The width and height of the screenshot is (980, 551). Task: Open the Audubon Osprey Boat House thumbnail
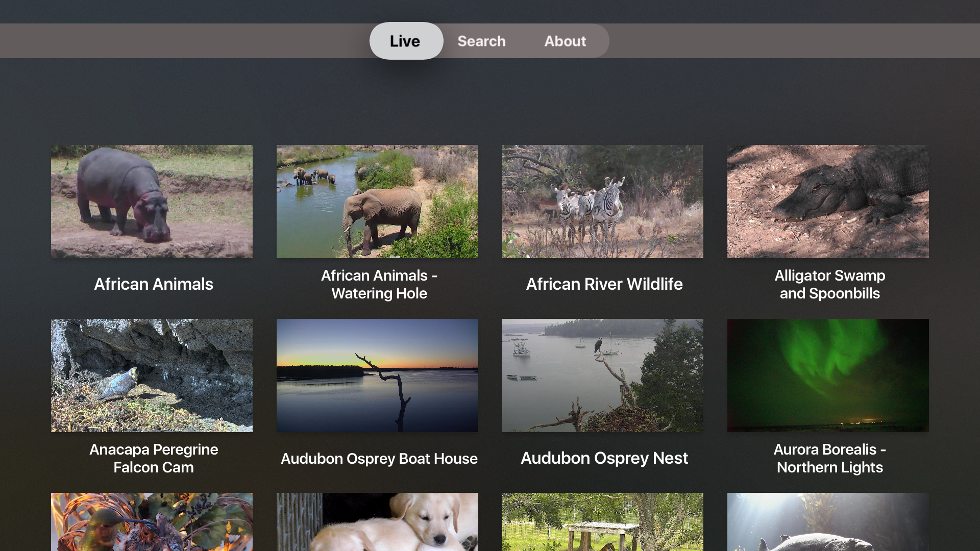(x=377, y=375)
